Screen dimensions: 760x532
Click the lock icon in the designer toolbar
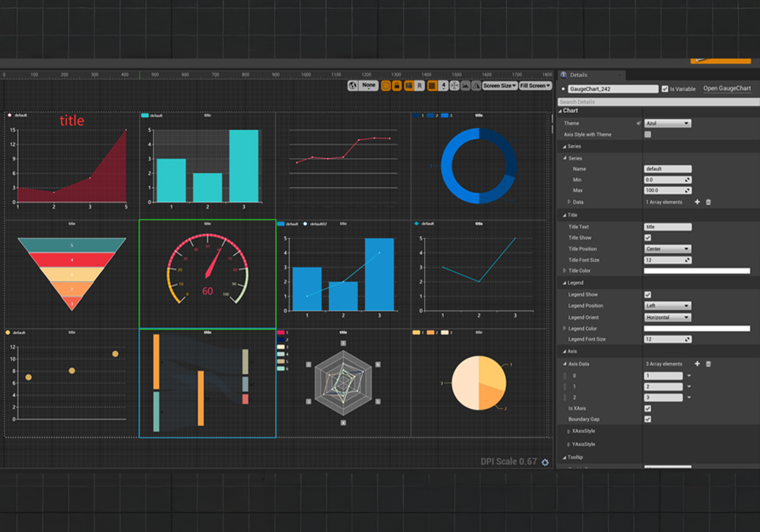397,86
